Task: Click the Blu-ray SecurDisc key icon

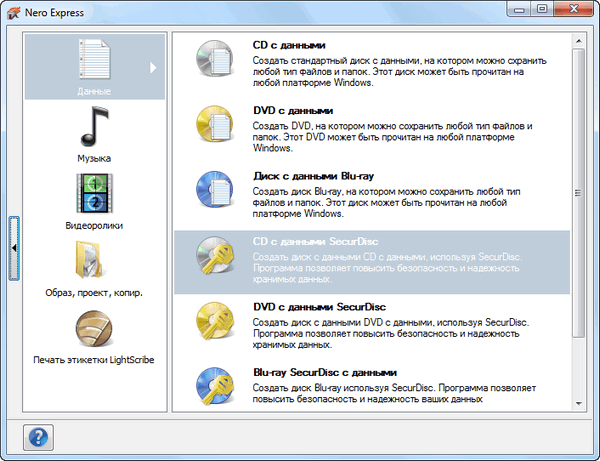Action: [215, 387]
